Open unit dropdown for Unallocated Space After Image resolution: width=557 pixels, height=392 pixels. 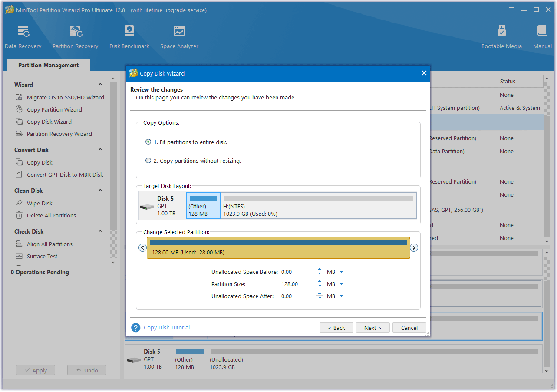[341, 296]
